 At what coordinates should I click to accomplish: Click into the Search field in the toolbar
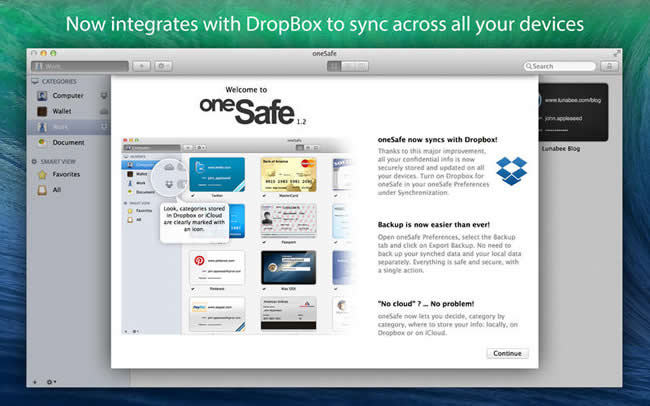point(560,66)
